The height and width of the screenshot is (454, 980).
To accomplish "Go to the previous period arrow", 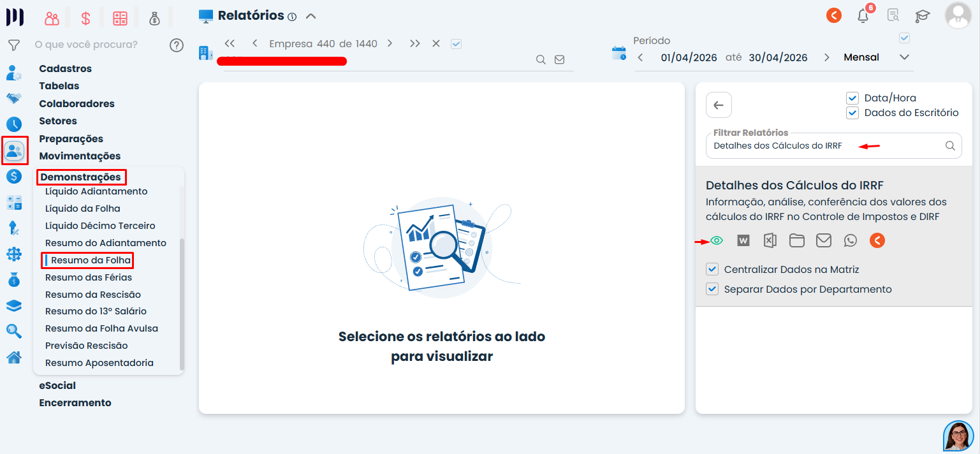I will pos(640,57).
